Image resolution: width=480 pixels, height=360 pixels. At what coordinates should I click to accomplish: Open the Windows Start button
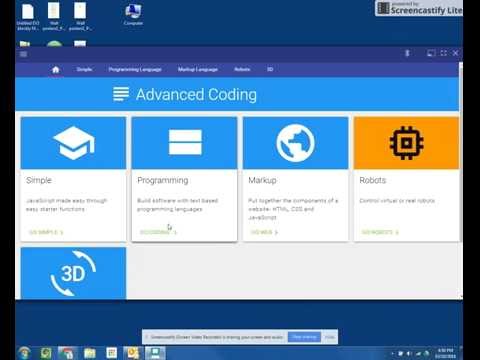tap(25, 353)
